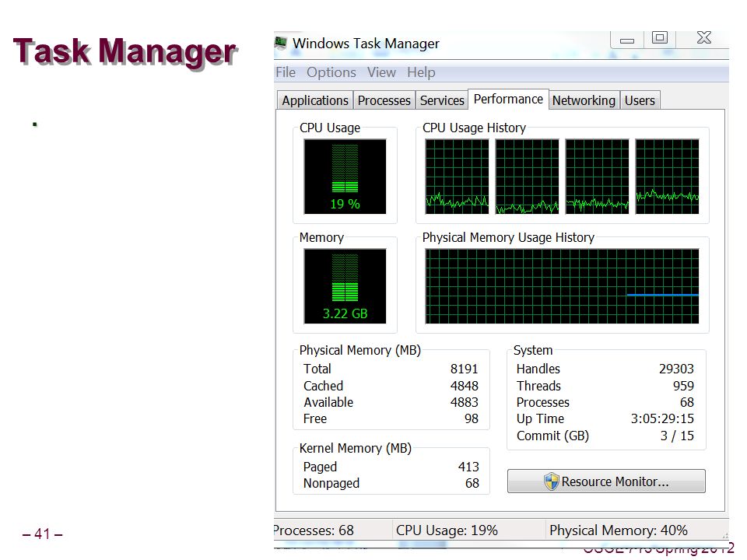Click the Handles value 29303
This screenshot has width=747, height=560.
[x=676, y=369]
